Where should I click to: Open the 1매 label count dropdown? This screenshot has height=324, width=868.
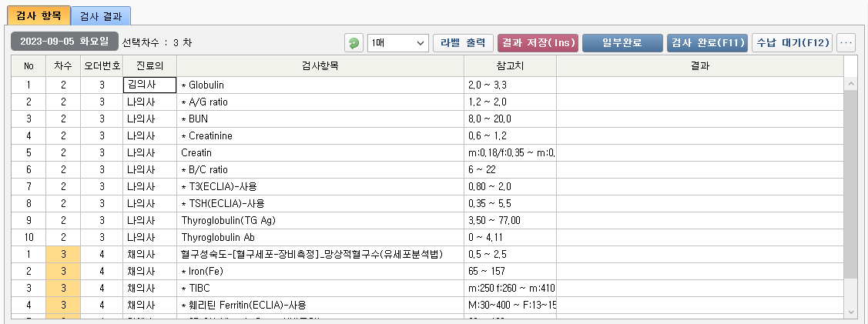point(397,43)
